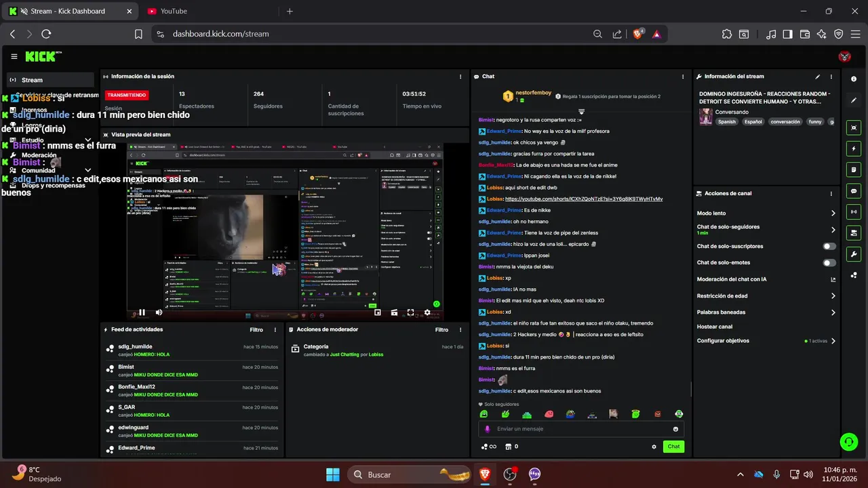868x488 pixels.
Task: Edit stream info with pencil icon
Action: pos(818,77)
